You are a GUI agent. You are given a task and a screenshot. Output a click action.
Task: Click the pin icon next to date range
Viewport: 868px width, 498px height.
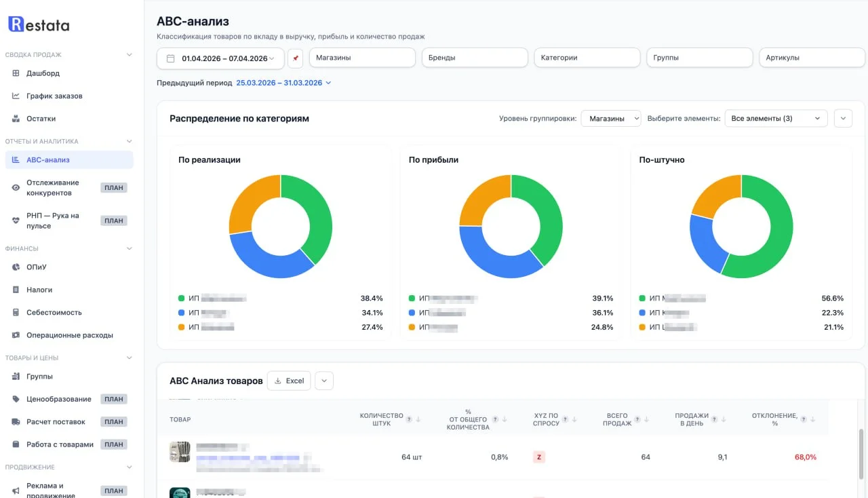pyautogui.click(x=295, y=58)
